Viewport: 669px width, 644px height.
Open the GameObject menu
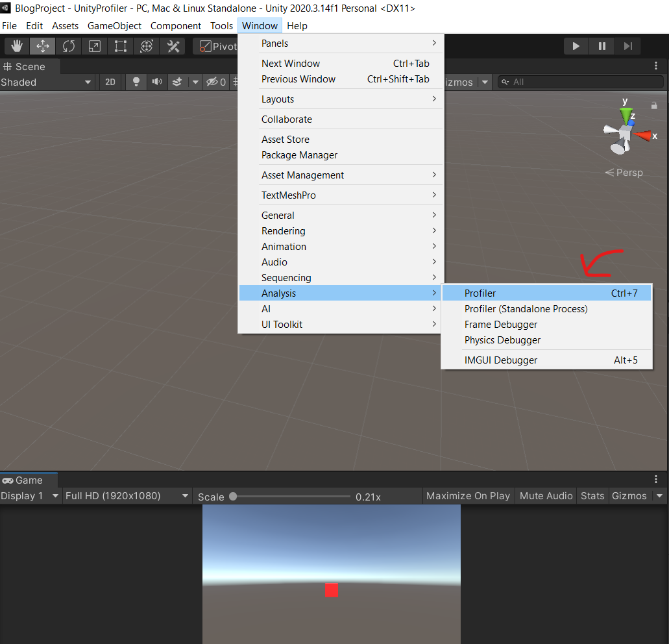pyautogui.click(x=114, y=25)
